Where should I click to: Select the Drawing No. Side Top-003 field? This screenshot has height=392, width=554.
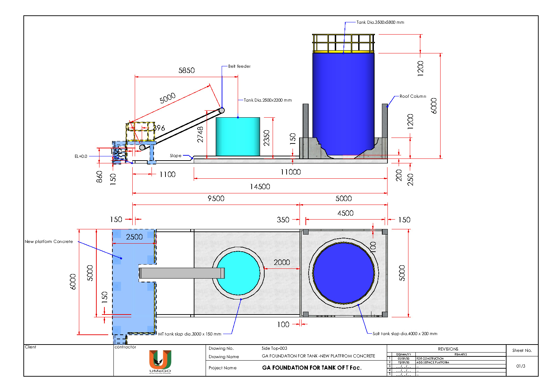pos(274,348)
